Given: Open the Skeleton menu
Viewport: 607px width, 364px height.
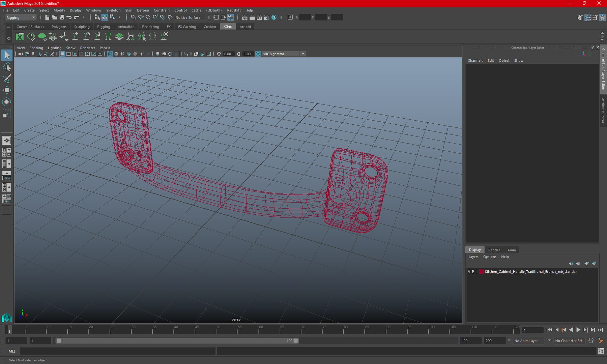Looking at the screenshot, I should 113,10.
